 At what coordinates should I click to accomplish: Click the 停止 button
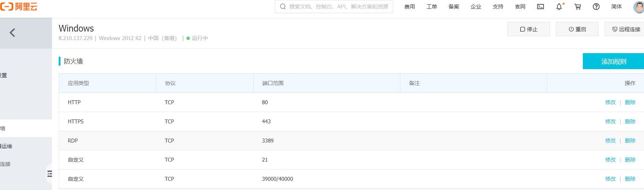pyautogui.click(x=529, y=29)
